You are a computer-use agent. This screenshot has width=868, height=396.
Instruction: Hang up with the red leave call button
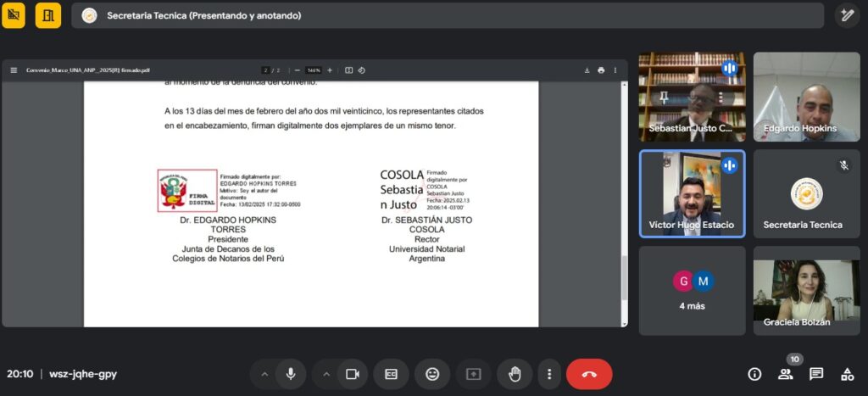(x=589, y=374)
